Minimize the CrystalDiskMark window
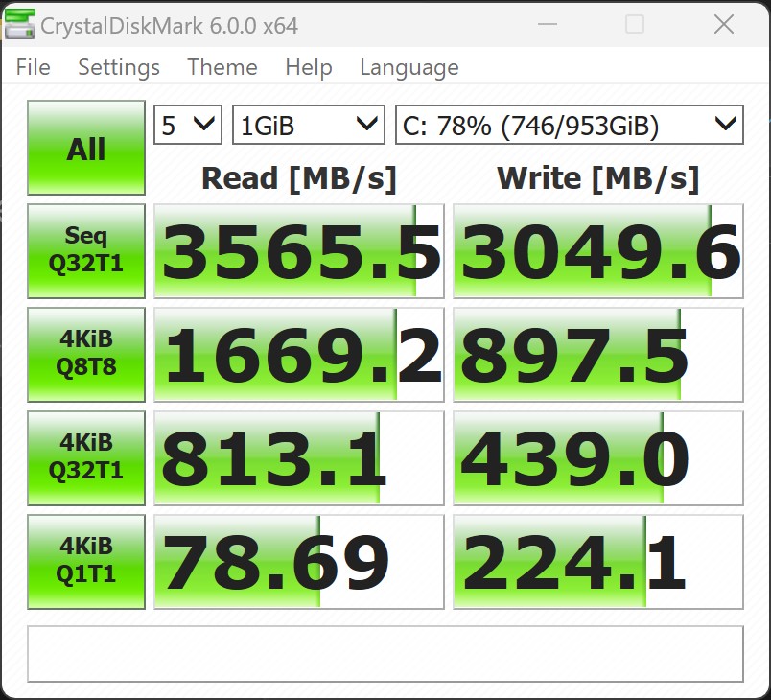The image size is (771, 700). [x=547, y=24]
